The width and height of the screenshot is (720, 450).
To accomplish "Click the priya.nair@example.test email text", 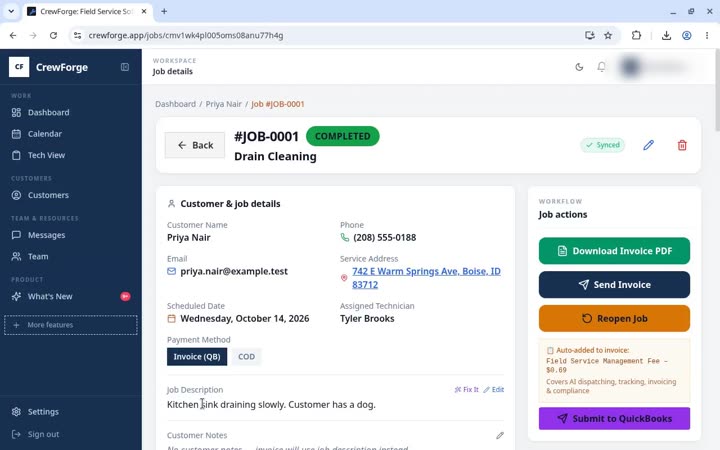I will pos(234,271).
